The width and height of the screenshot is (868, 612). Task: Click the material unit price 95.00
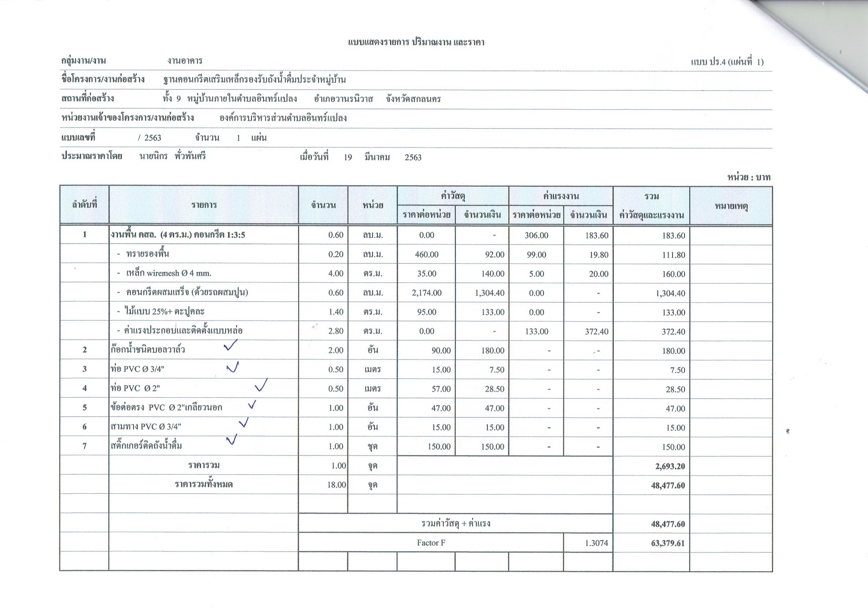click(x=427, y=312)
